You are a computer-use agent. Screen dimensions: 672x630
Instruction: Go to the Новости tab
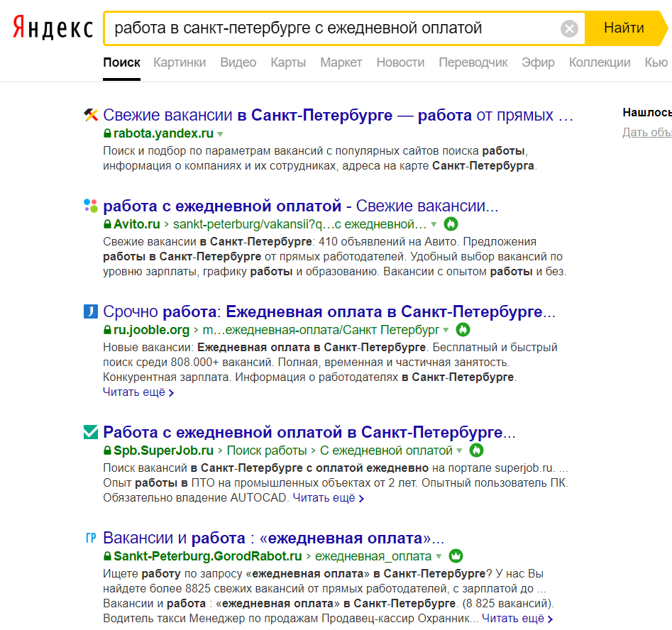pyautogui.click(x=400, y=62)
